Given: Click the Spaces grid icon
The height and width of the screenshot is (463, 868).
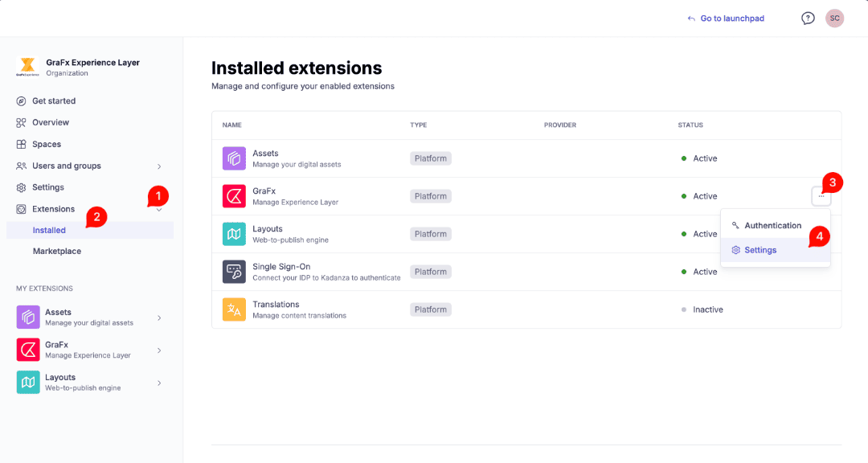Looking at the screenshot, I should pos(21,144).
